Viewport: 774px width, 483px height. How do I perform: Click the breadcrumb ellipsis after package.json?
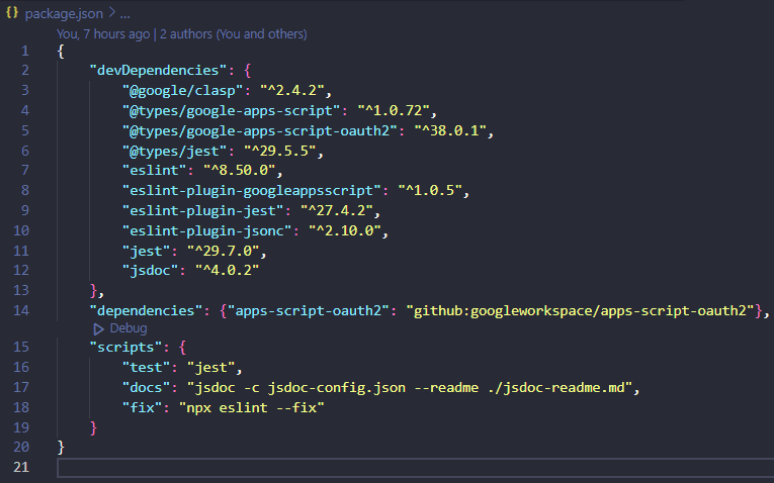coord(125,14)
